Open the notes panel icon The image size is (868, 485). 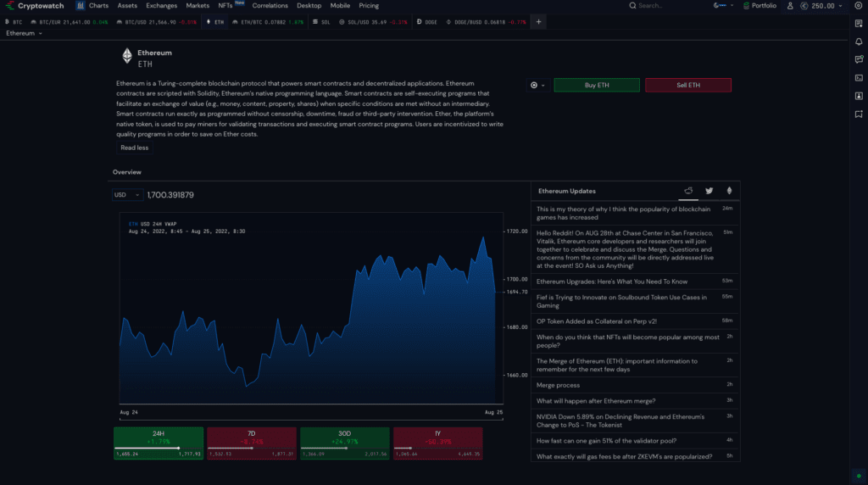pyautogui.click(x=859, y=23)
